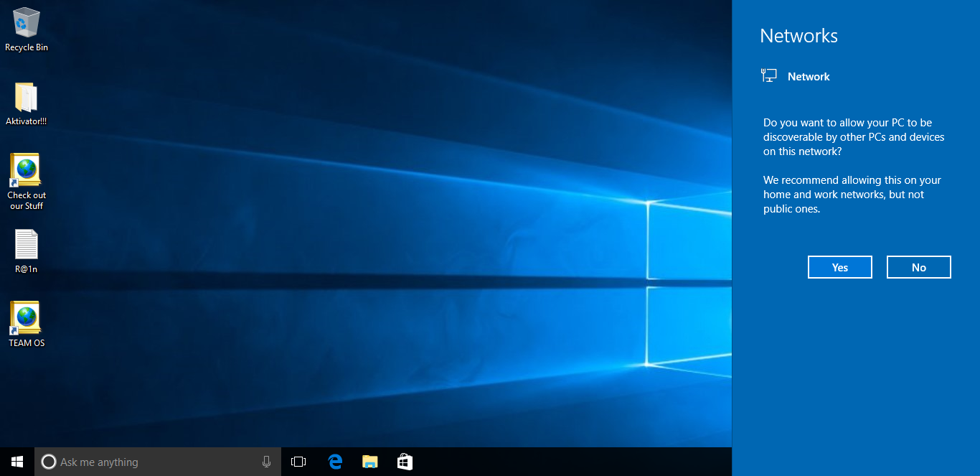Click Yes to allow PC discovery
Screen dimensions: 980x476
tap(840, 267)
